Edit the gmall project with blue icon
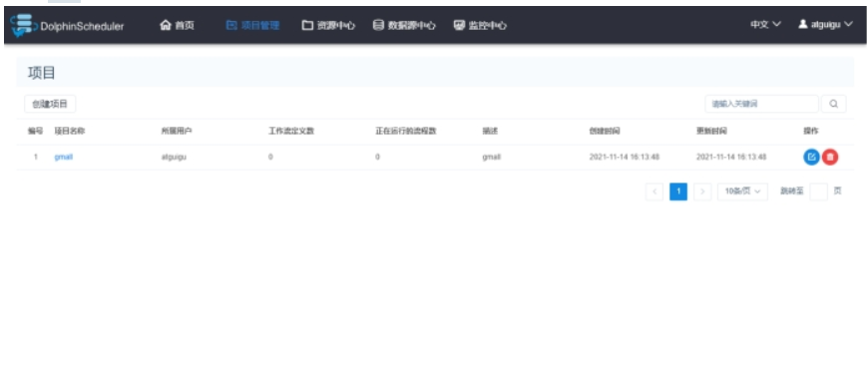The image size is (868, 389). (811, 158)
